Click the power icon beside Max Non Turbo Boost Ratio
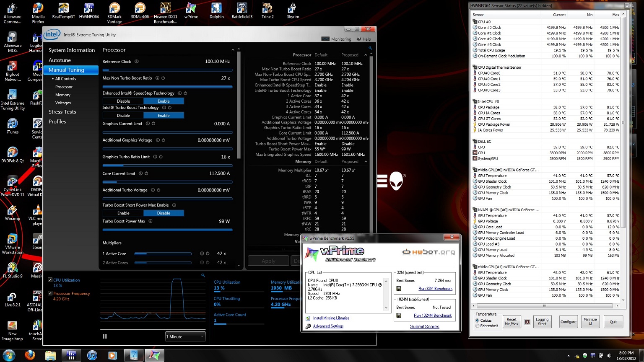 (x=163, y=78)
